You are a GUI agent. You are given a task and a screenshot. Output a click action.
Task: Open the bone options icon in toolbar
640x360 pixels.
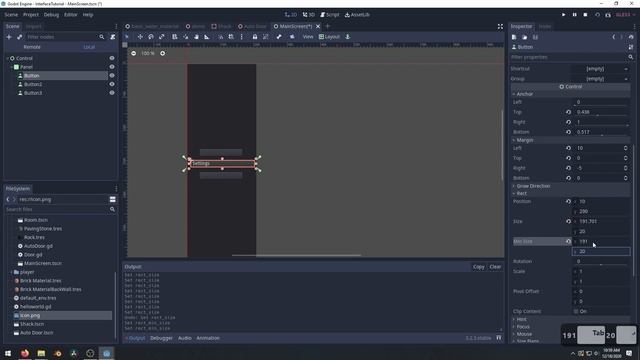(x=279, y=37)
